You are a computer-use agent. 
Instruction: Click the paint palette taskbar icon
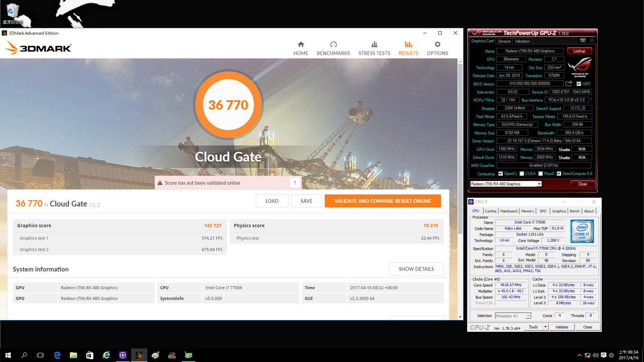tap(155, 355)
